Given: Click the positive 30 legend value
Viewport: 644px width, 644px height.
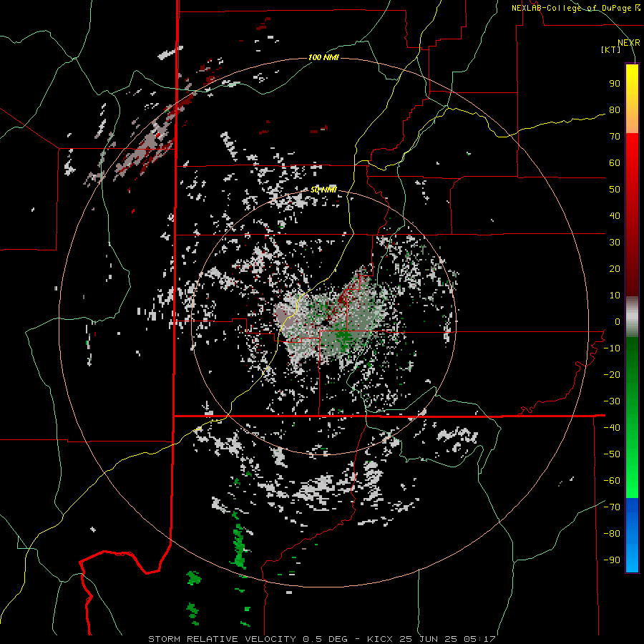Looking at the screenshot, I should [x=615, y=243].
